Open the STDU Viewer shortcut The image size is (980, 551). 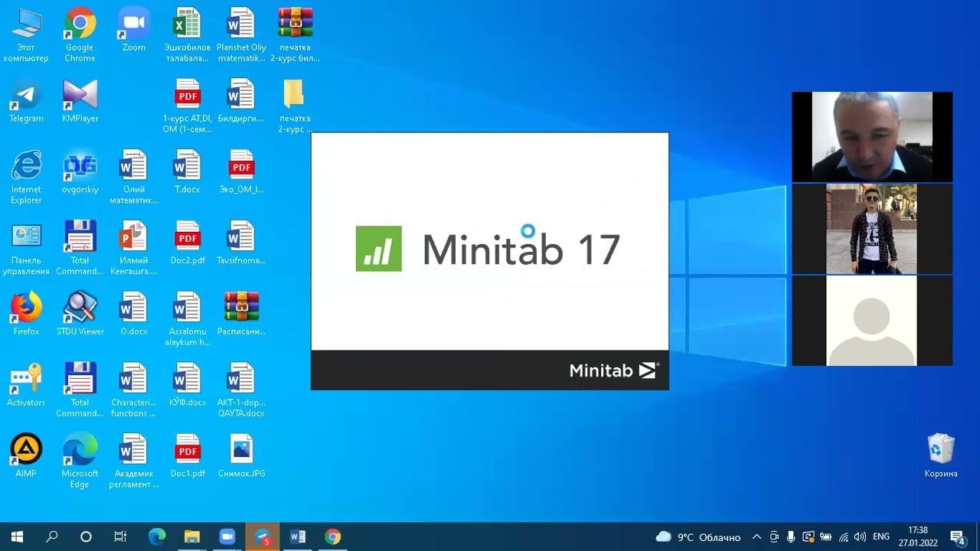coord(80,315)
